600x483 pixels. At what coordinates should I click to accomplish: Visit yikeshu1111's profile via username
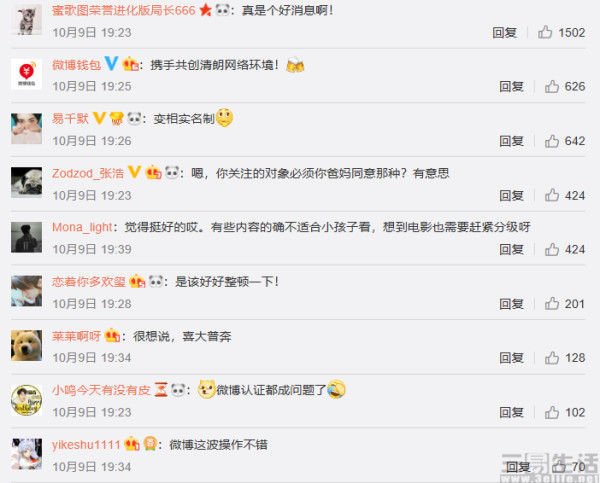point(86,445)
